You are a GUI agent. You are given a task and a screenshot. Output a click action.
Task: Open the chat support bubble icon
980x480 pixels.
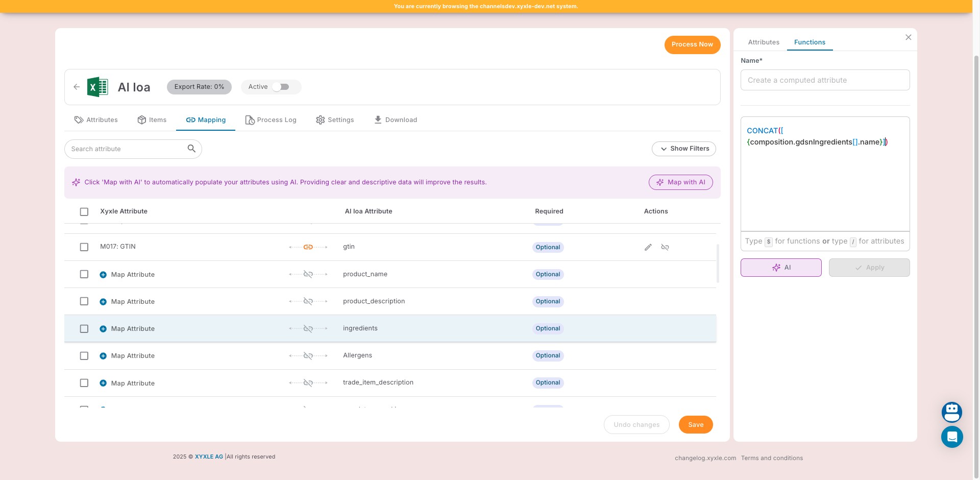point(951,437)
